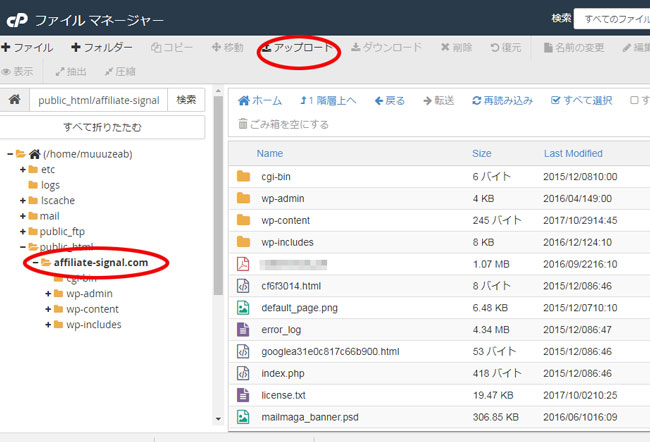Click ごみ箱を空にする empty trash
This screenshot has height=442, width=650.
click(x=284, y=124)
